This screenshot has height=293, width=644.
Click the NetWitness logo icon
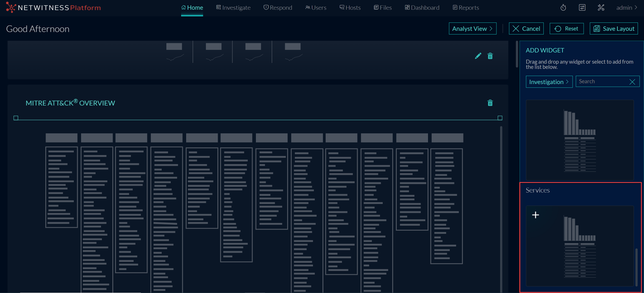[x=11, y=7]
